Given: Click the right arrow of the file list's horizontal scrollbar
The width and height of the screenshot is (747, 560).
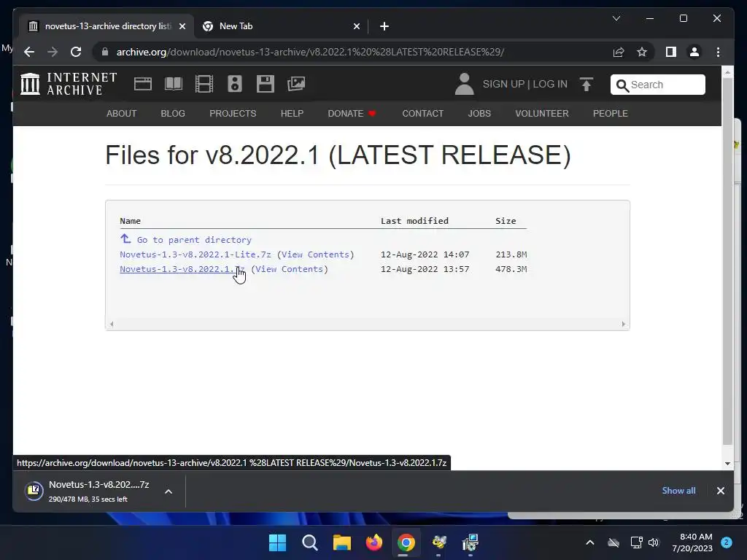Looking at the screenshot, I should coord(623,324).
